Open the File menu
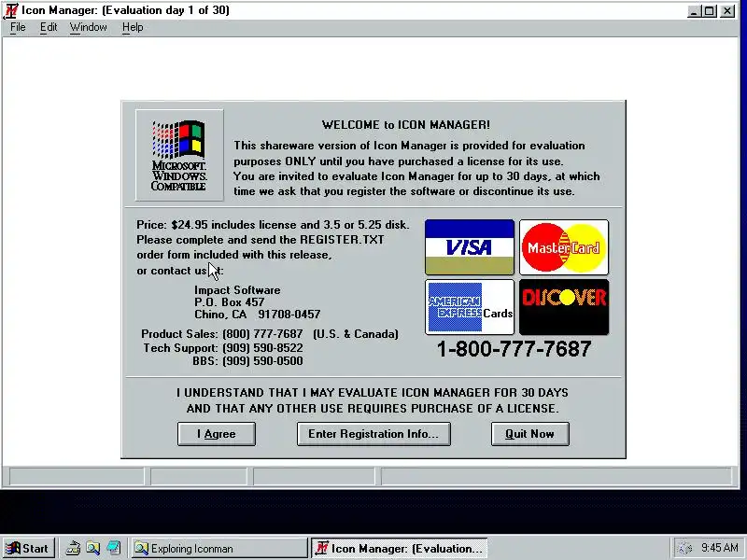The image size is (747, 560). click(x=18, y=27)
